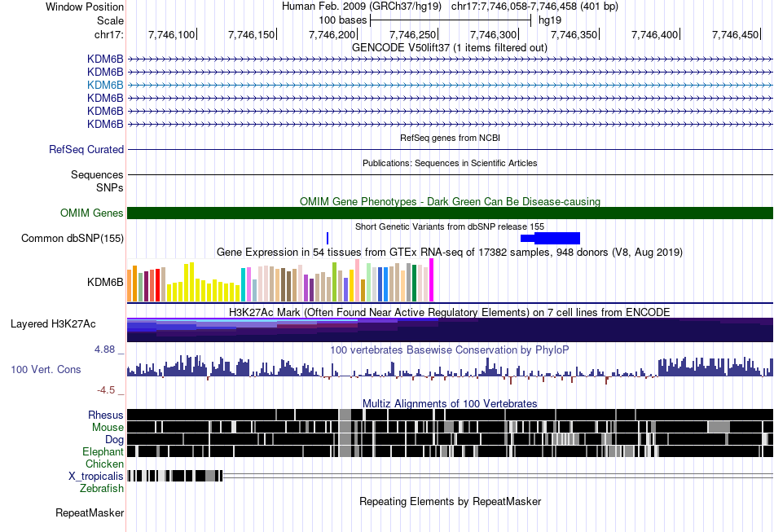Click the hg19 label beside the scale bar
This screenshot has width=774, height=532.
pyautogui.click(x=550, y=20)
